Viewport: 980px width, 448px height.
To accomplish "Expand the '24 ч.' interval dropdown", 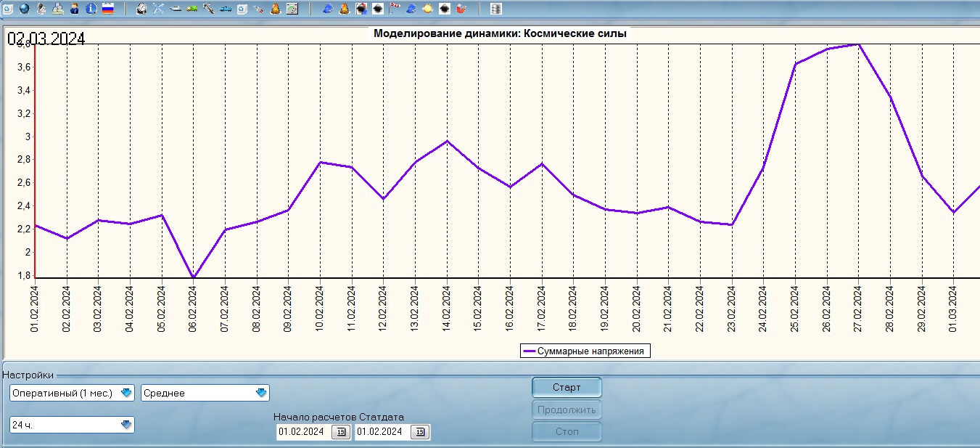I will click(x=126, y=425).
